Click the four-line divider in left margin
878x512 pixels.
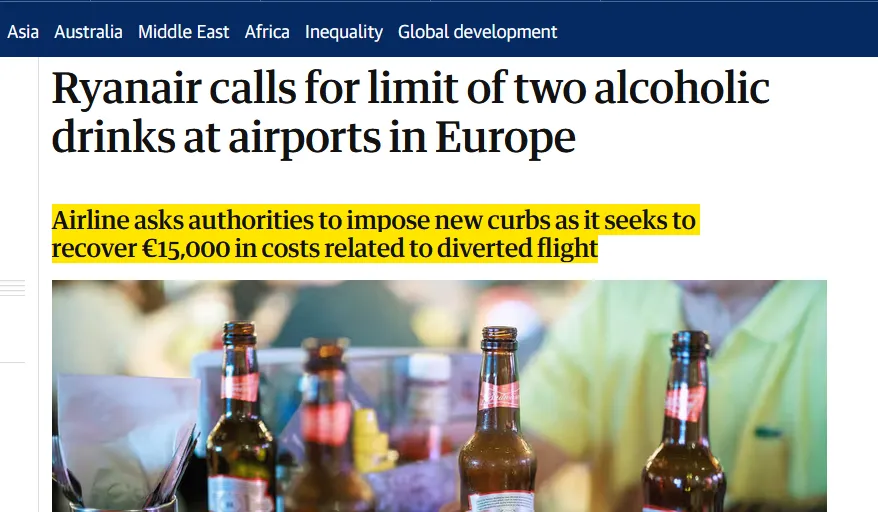[12, 288]
